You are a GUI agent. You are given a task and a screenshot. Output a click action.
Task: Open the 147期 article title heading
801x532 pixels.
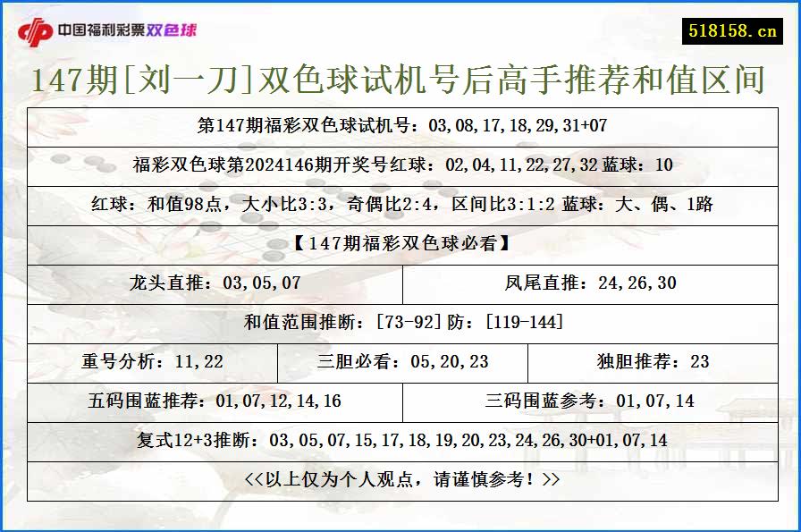(x=400, y=80)
